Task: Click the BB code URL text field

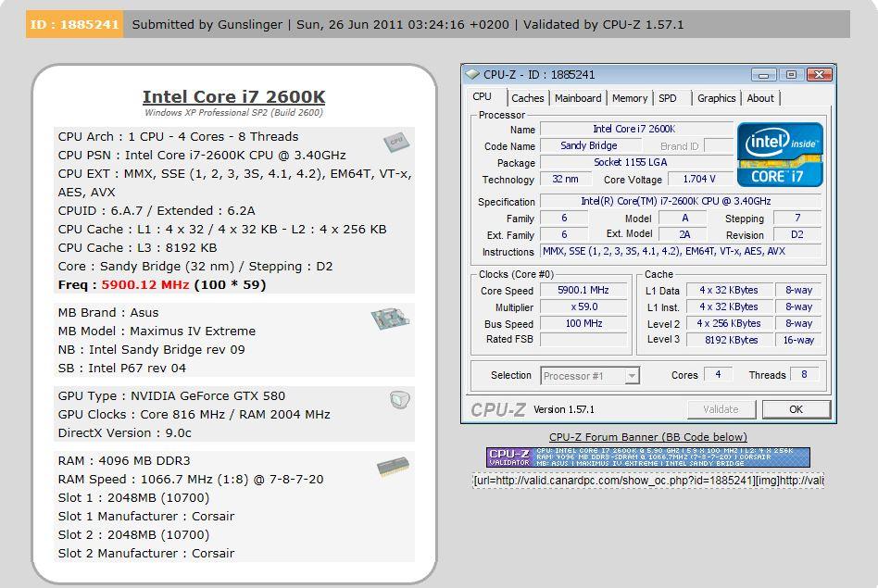Action: pyautogui.click(x=648, y=481)
